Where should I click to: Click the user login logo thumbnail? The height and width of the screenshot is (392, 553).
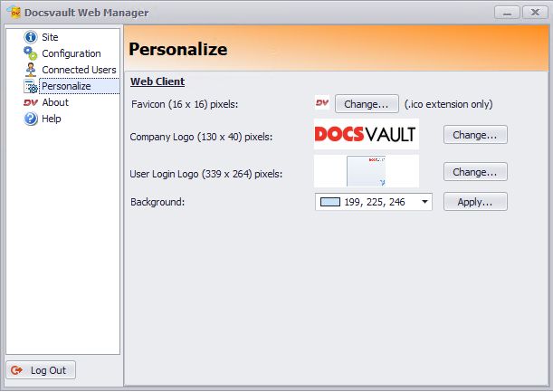(x=366, y=171)
